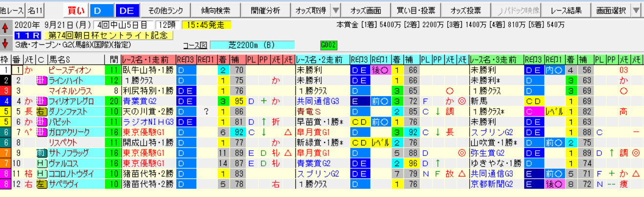This screenshot has height=197, width=644.
Task: Click the 右 icon beside ダノンファスト
Action: (41, 112)
